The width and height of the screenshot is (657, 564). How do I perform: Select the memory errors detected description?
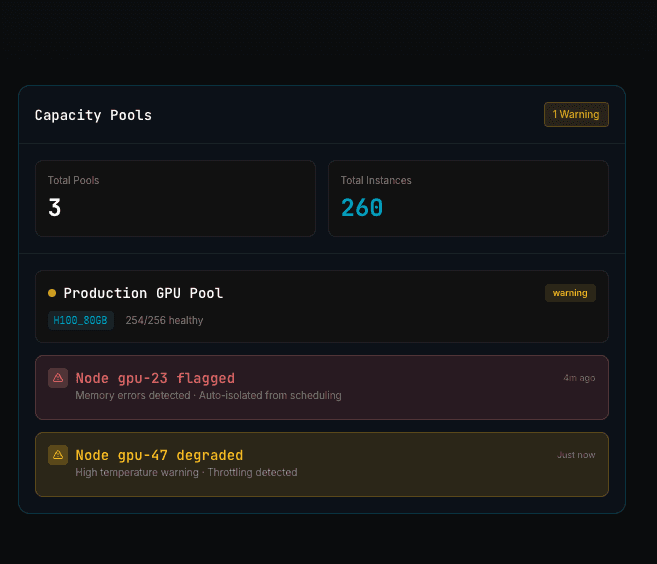[x=208, y=395]
